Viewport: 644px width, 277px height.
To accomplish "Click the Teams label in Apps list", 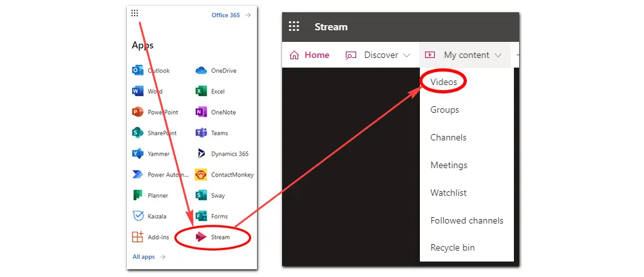I will pyautogui.click(x=220, y=133).
